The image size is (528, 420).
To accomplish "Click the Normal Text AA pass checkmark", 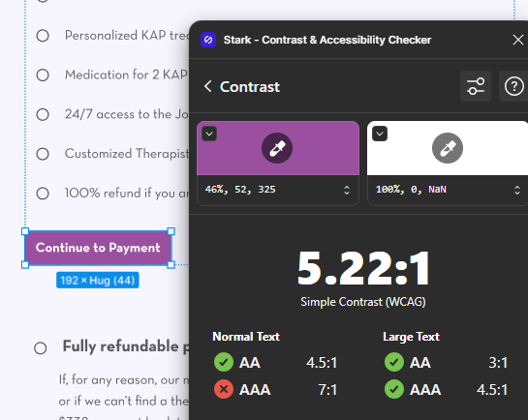I will (224, 362).
